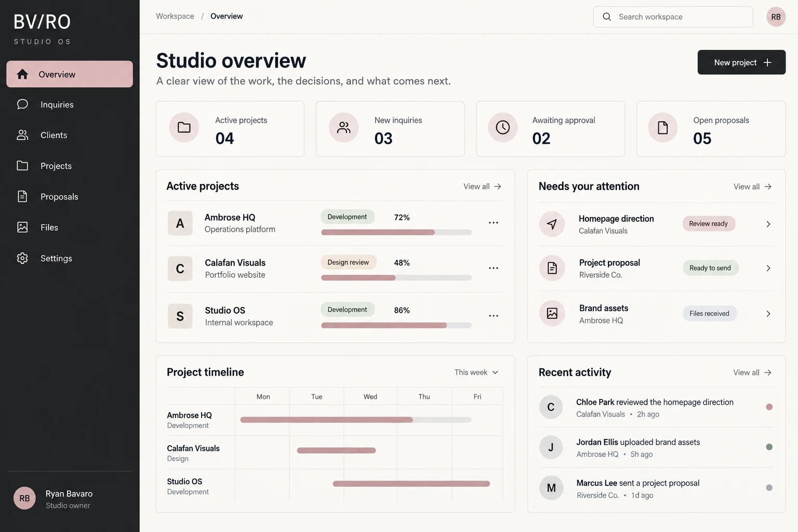The height and width of the screenshot is (532, 798).
Task: Click the Files received status badge
Action: [710, 313]
